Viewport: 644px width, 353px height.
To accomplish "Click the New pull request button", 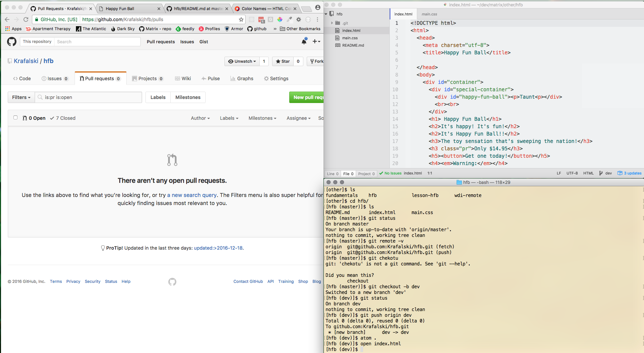I will tap(306, 97).
